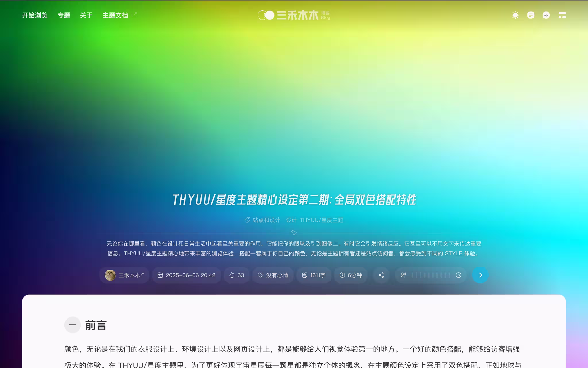Open the 主题文档 external link

tap(120, 15)
